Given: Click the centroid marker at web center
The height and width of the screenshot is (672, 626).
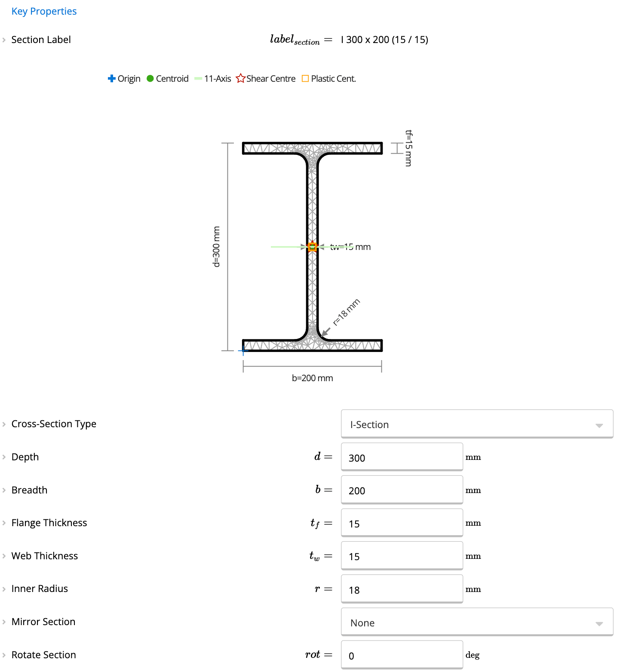Looking at the screenshot, I should tap(313, 247).
